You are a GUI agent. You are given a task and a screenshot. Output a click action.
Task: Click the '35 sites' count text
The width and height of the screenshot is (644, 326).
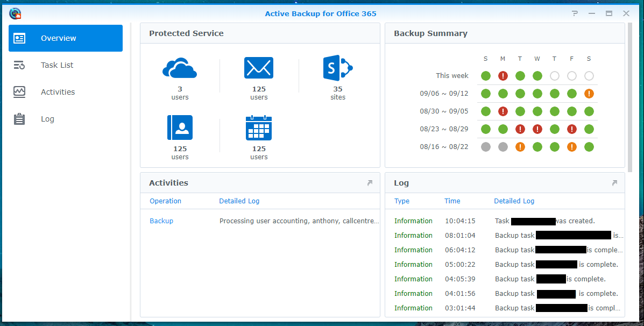pyautogui.click(x=338, y=93)
